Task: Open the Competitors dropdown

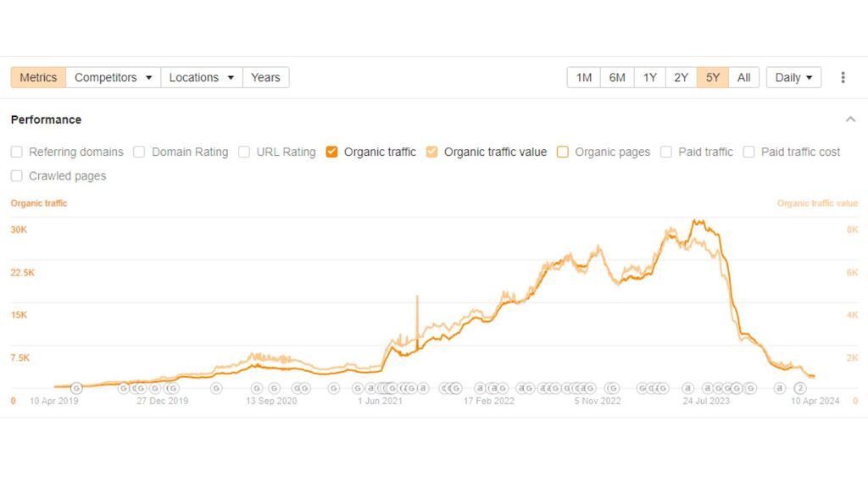Action: coord(113,78)
